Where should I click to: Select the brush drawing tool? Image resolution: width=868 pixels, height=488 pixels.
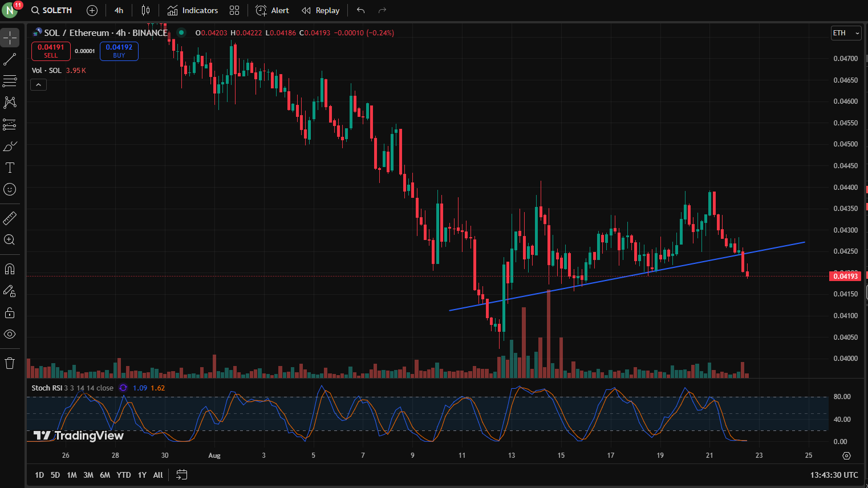pyautogui.click(x=10, y=146)
